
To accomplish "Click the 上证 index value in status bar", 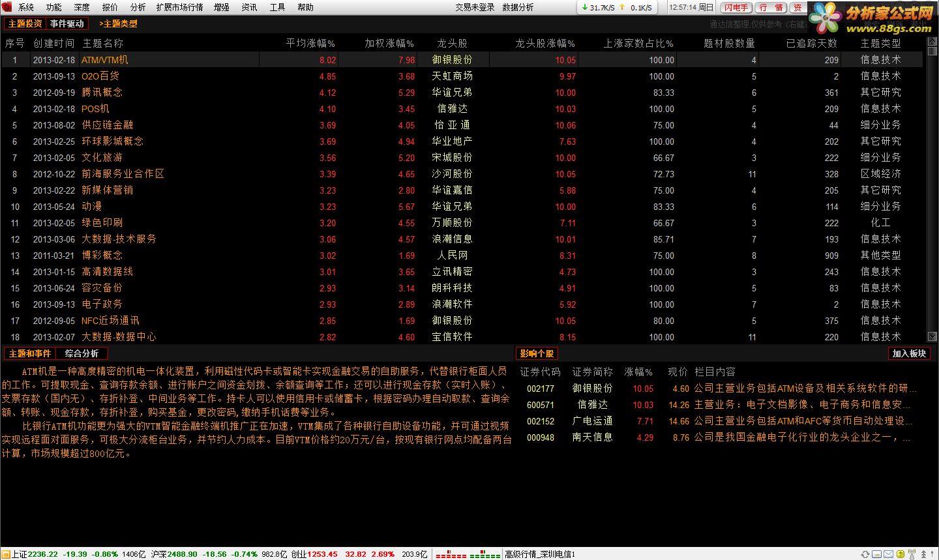I will pyautogui.click(x=42, y=554).
